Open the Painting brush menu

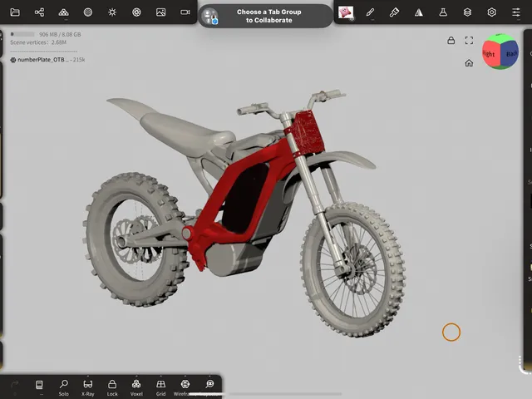pyautogui.click(x=394, y=12)
